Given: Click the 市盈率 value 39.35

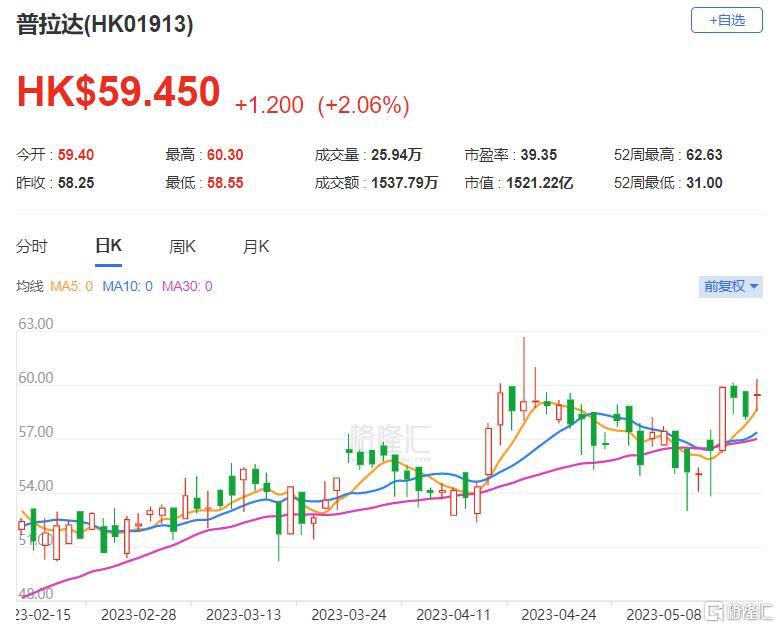Looking at the screenshot, I should 539,155.
